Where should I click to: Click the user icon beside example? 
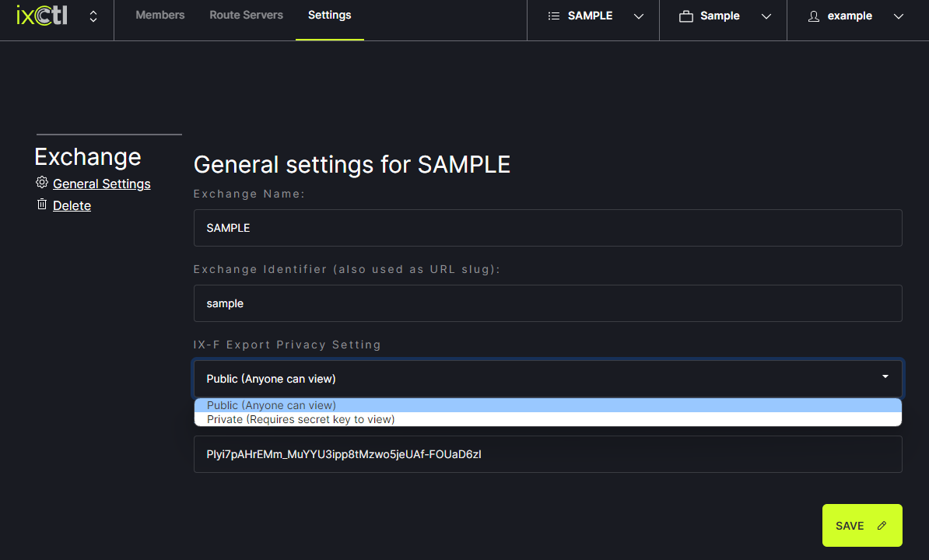pyautogui.click(x=814, y=16)
